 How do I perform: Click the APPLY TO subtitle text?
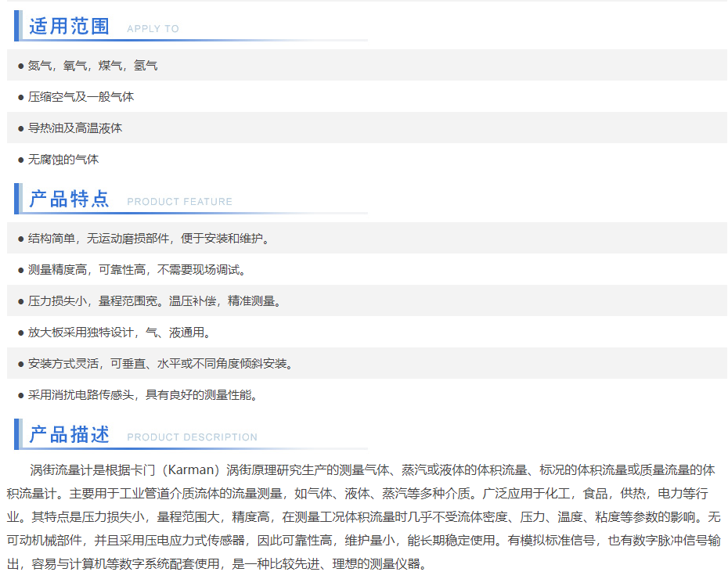pyautogui.click(x=153, y=29)
